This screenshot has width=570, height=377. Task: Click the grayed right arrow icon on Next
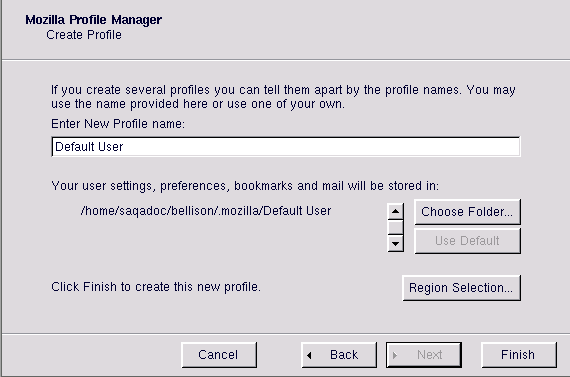tap(395, 355)
